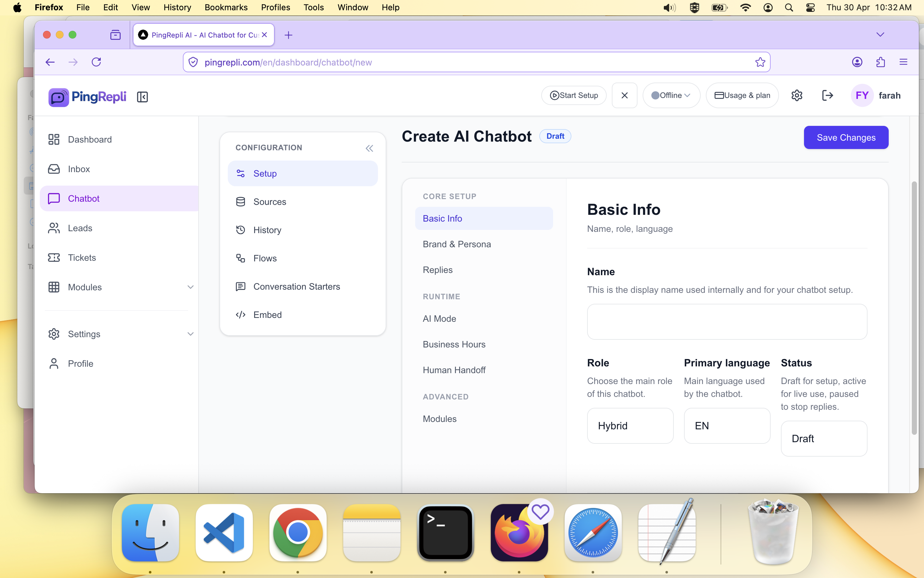Screen dimensions: 924x578
Task: Open Replies section
Action: click(x=484, y=270)
